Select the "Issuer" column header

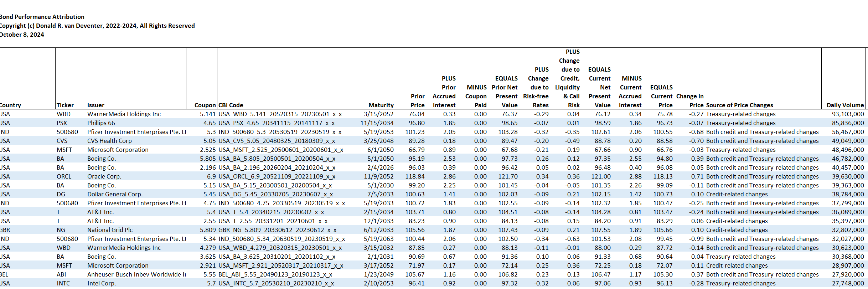pyautogui.click(x=96, y=105)
